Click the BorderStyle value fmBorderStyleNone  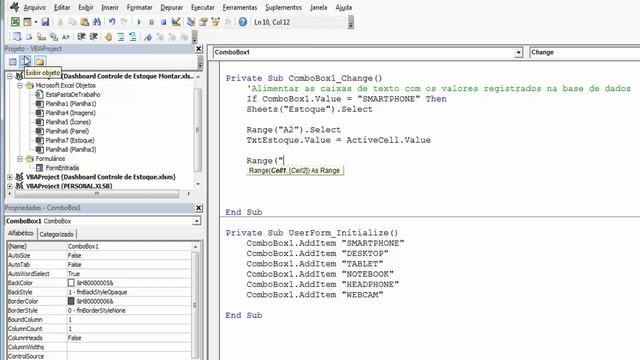(x=129, y=310)
